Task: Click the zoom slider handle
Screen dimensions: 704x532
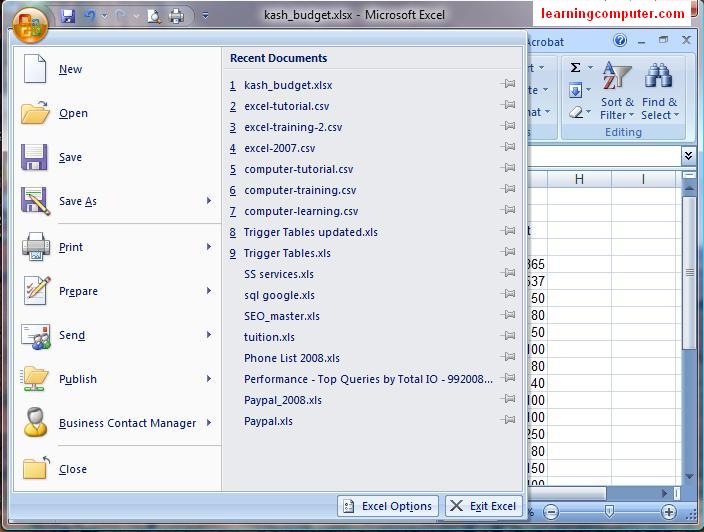Action: (609, 511)
